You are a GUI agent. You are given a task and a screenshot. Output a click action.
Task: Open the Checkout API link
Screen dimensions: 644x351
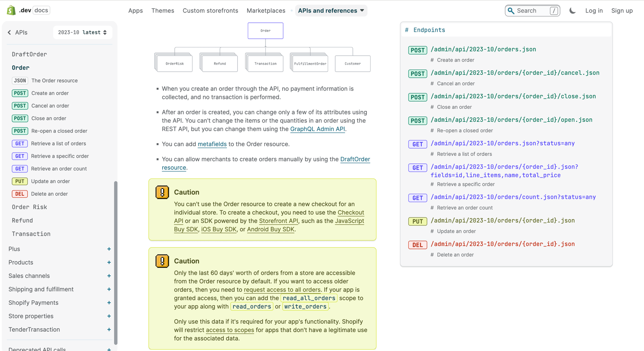point(351,212)
